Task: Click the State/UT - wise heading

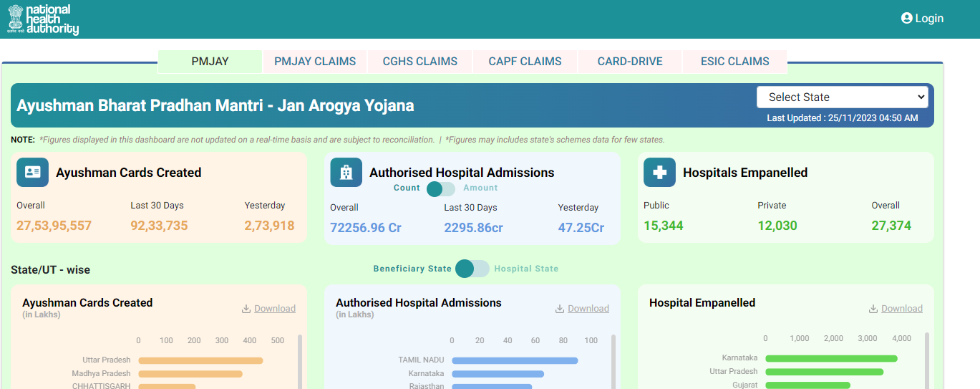Action: 51,270
